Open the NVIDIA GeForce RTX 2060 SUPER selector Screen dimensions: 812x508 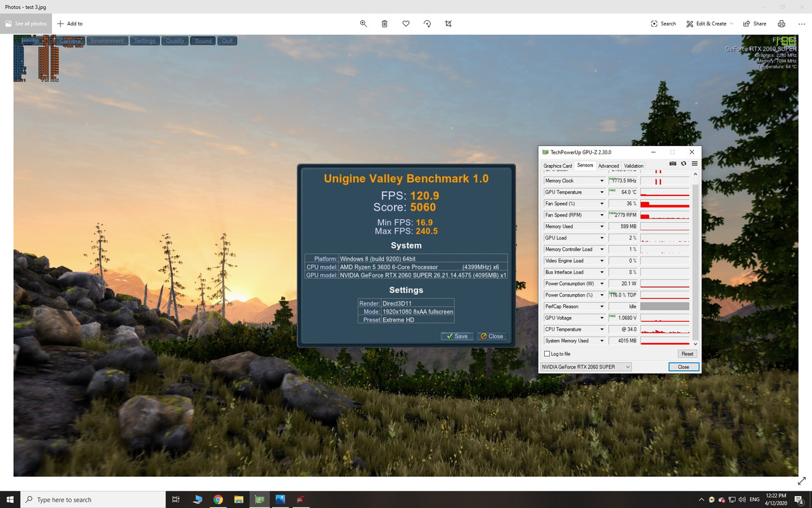point(586,366)
